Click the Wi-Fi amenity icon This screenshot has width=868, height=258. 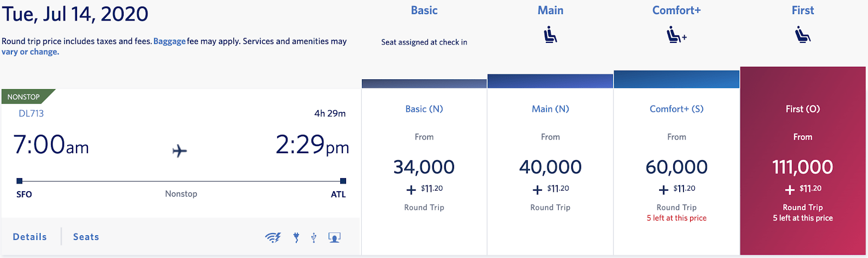pos(273,237)
